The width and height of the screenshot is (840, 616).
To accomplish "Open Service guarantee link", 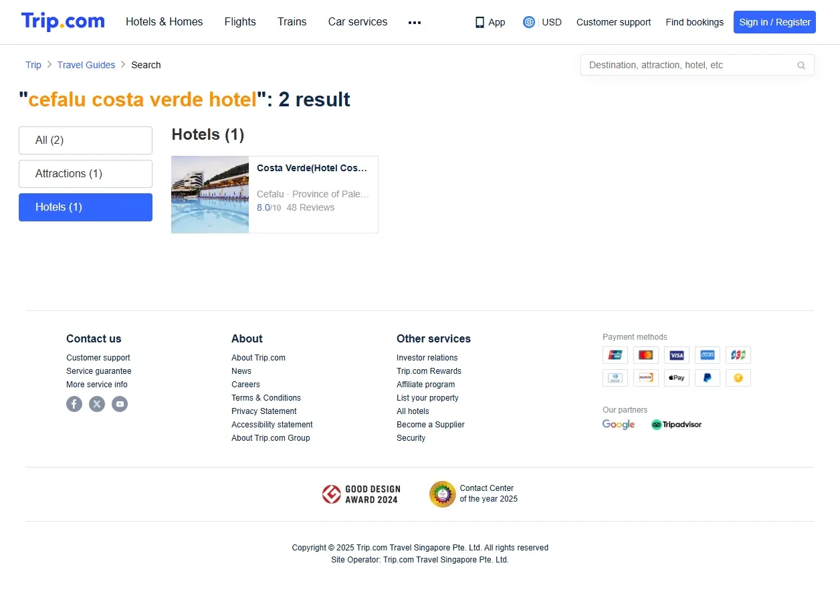I will point(99,371).
